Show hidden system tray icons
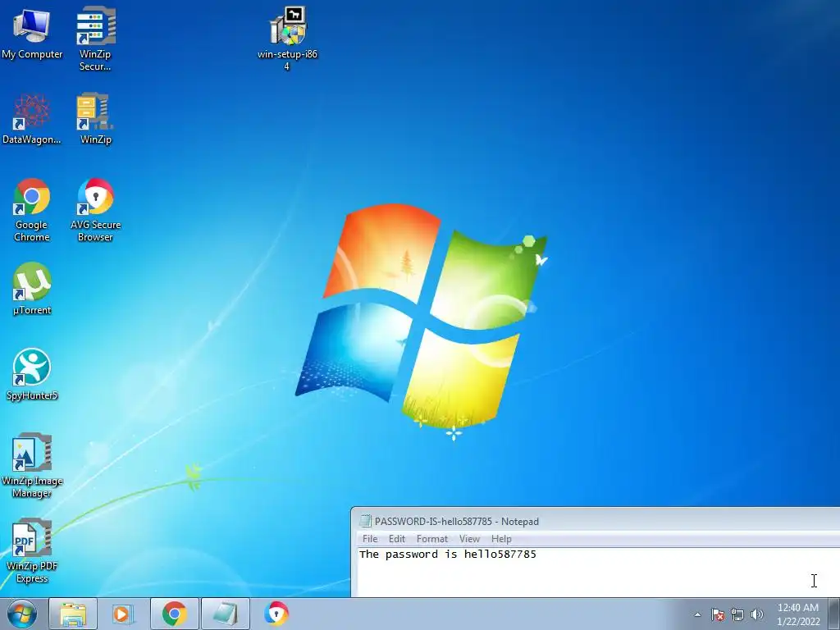The image size is (840, 630). (697, 614)
